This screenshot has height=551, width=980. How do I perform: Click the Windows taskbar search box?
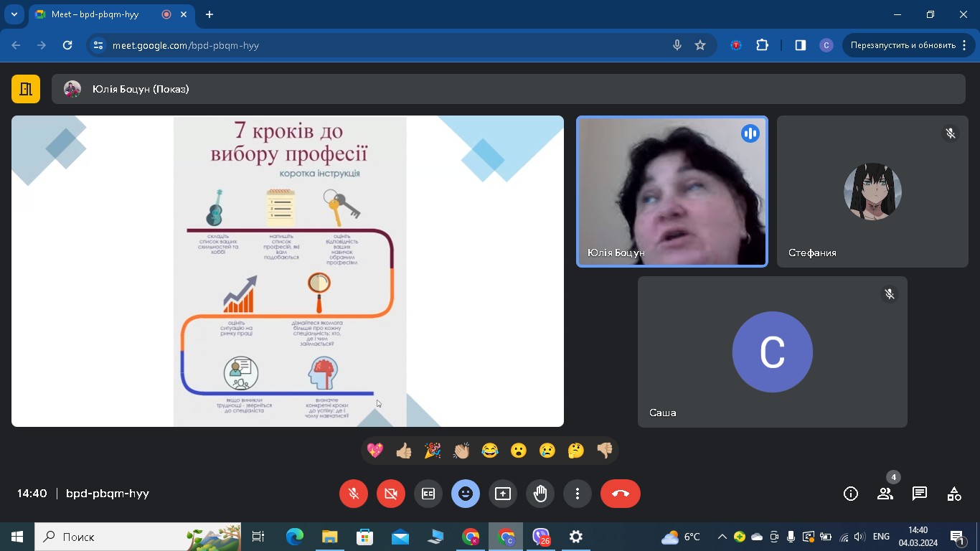click(115, 537)
